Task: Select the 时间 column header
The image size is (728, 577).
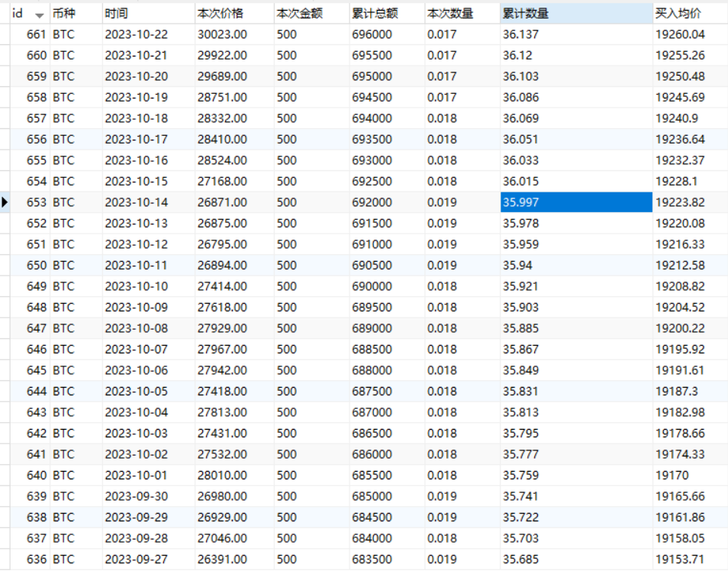Action: [x=149, y=13]
